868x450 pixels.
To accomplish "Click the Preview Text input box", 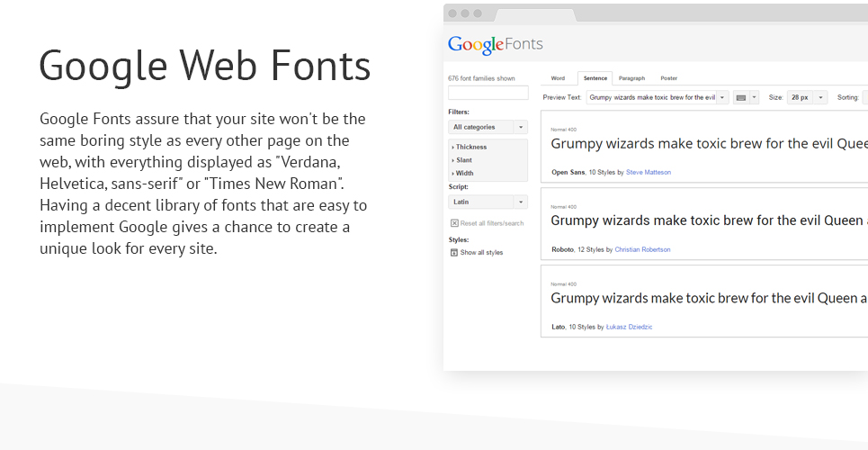I will click(x=651, y=97).
